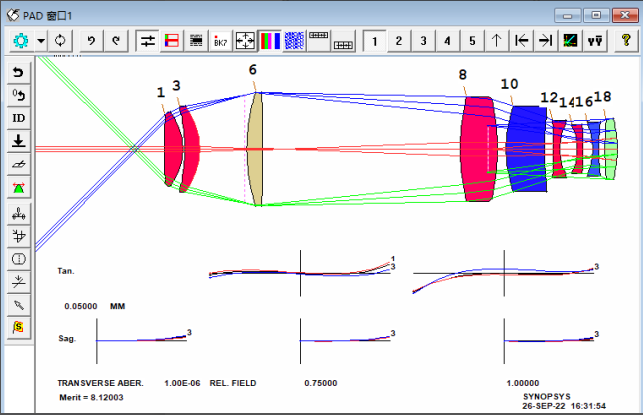
Task: Select display number 1 button
Action: click(x=374, y=41)
